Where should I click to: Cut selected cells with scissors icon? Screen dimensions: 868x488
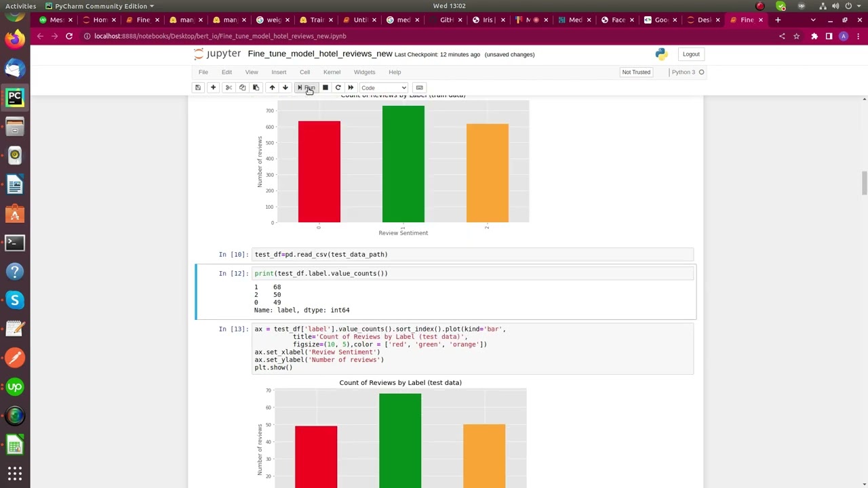[x=229, y=87]
